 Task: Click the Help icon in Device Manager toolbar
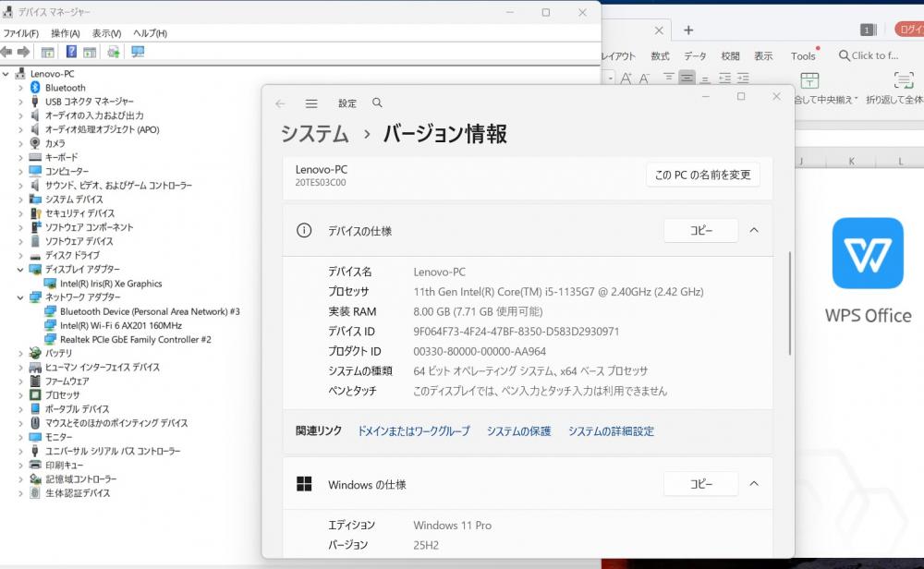pyautogui.click(x=71, y=52)
